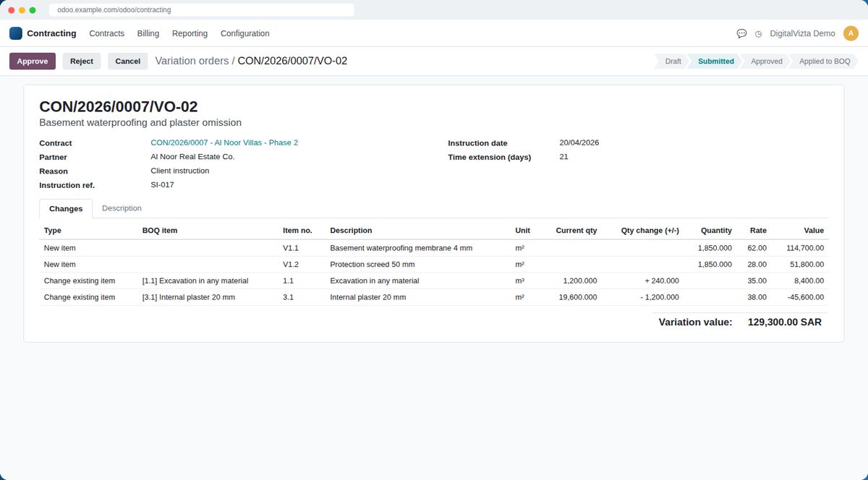
Task: Click the '+ 240.000' qty change cell
Action: click(x=662, y=280)
